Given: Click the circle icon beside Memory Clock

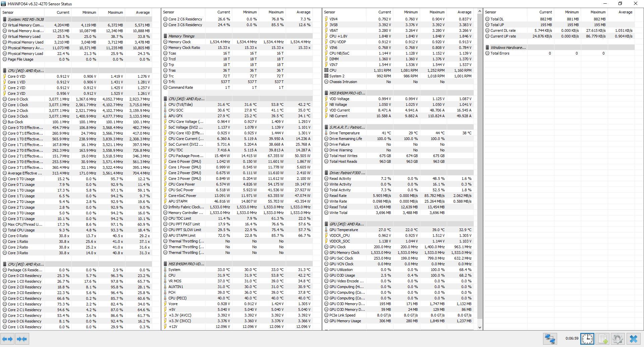Looking at the screenshot, I should click(x=165, y=42).
